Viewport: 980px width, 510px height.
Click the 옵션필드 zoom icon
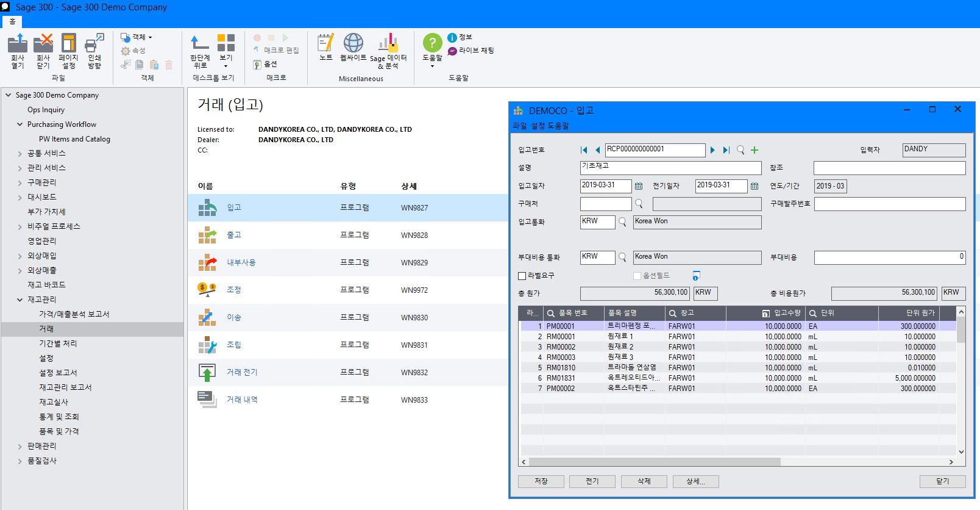pyautogui.click(x=696, y=276)
